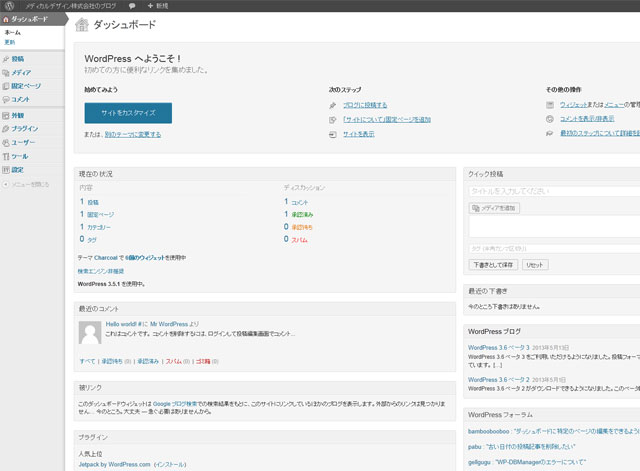Follow the turn comments on or off link

[587, 119]
